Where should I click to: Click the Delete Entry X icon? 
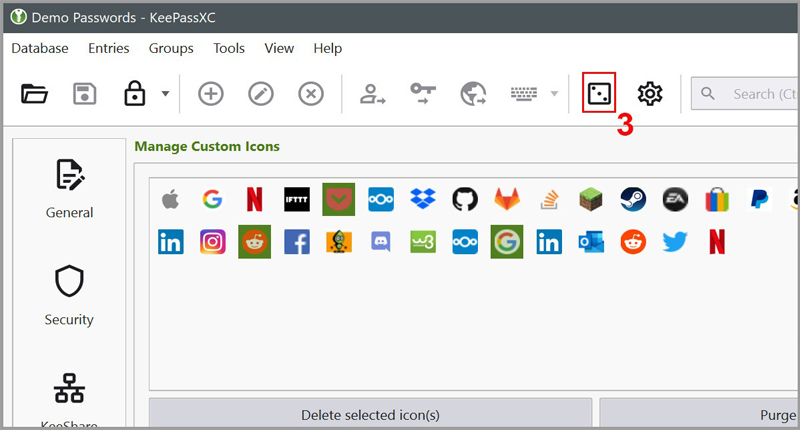(311, 94)
